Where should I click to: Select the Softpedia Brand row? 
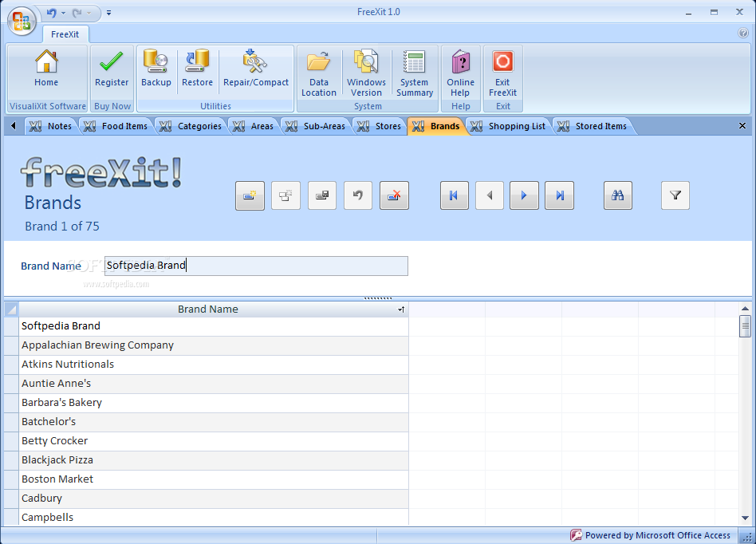click(214, 326)
